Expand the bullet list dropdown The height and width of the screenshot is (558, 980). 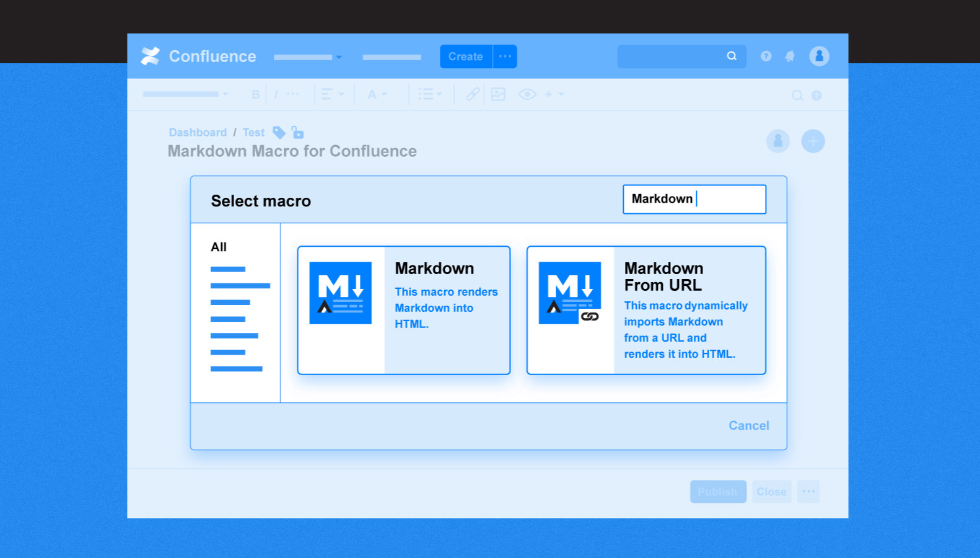(430, 94)
